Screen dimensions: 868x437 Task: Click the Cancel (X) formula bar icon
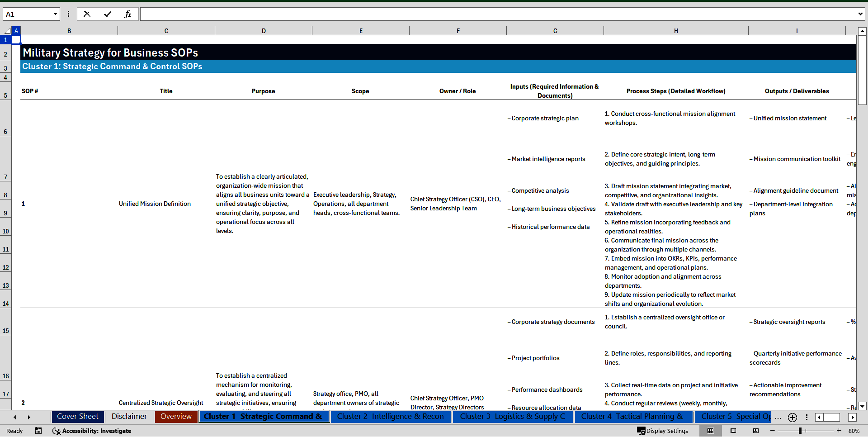coord(87,14)
